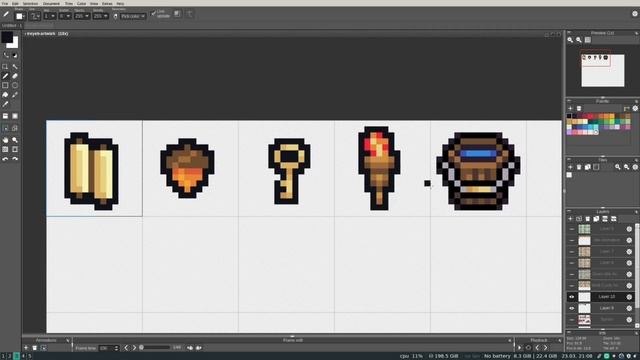Show Layer 7 via its visibility toggle

(571, 252)
